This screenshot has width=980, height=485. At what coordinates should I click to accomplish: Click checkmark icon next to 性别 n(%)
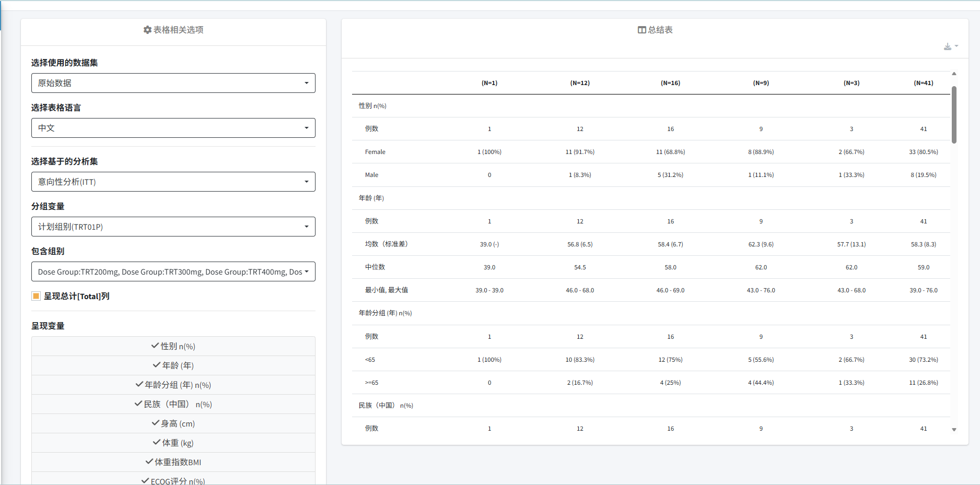click(155, 346)
